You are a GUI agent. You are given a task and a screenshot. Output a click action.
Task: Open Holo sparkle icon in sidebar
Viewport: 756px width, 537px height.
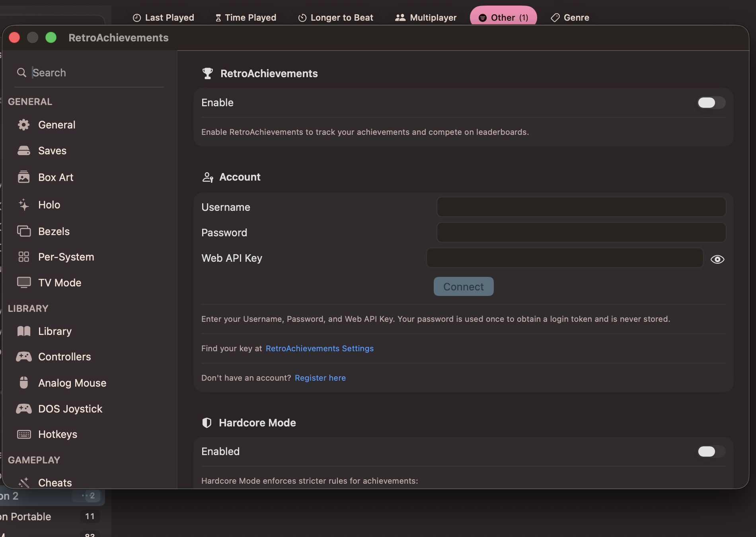click(x=24, y=205)
